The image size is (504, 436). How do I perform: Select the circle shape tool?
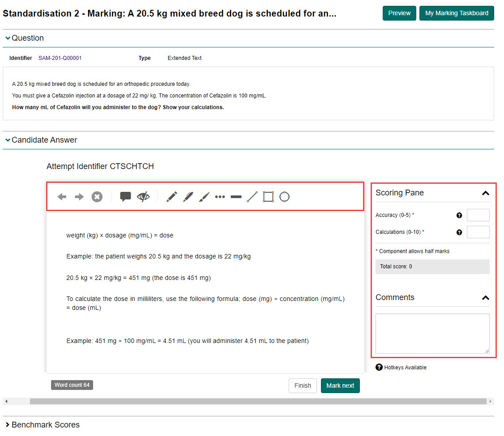pyautogui.click(x=284, y=197)
